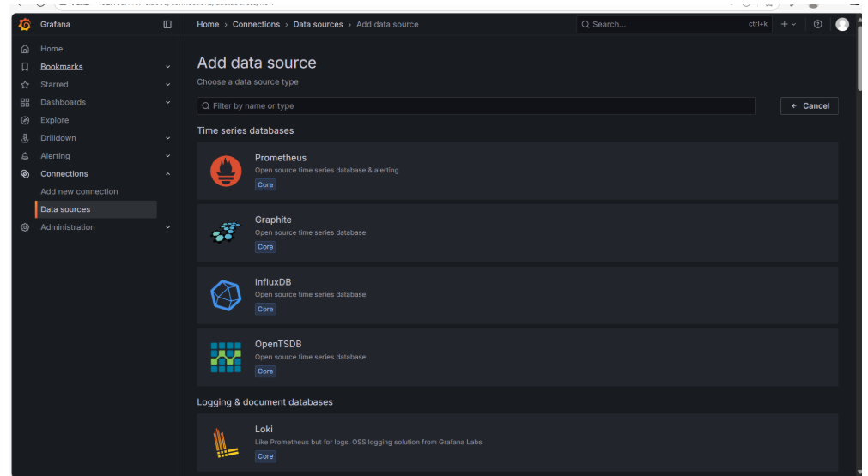Click the Core badge under Prometheus
Viewport: 868px width, 476px height.
tap(265, 184)
